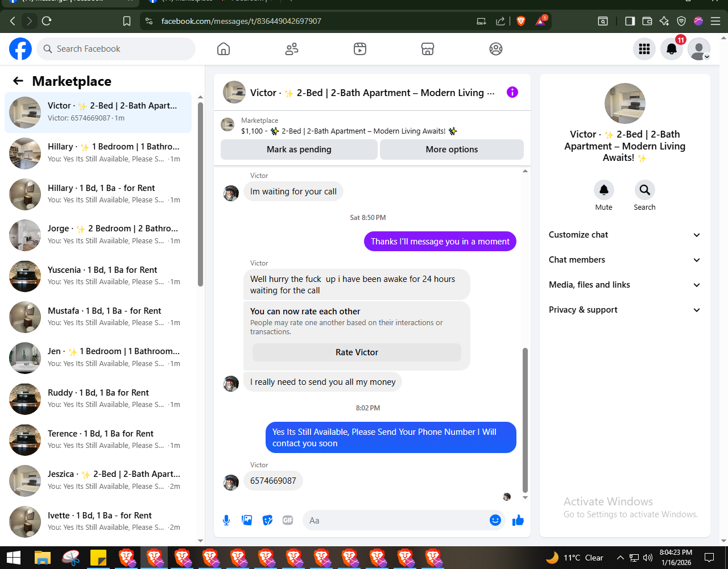Click the Mark as pending button
The width and height of the screenshot is (728, 569).
(299, 149)
